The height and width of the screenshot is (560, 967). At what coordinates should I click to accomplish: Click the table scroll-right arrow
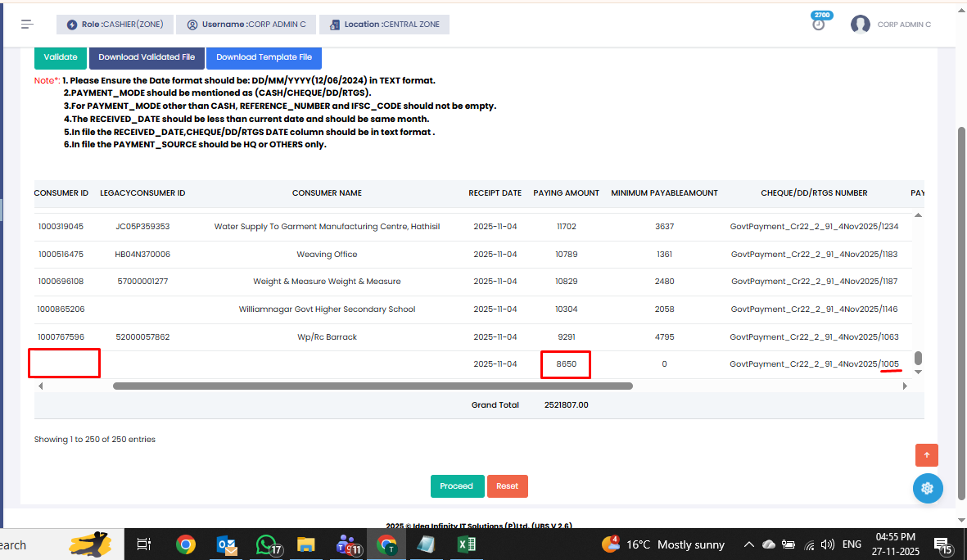point(905,386)
